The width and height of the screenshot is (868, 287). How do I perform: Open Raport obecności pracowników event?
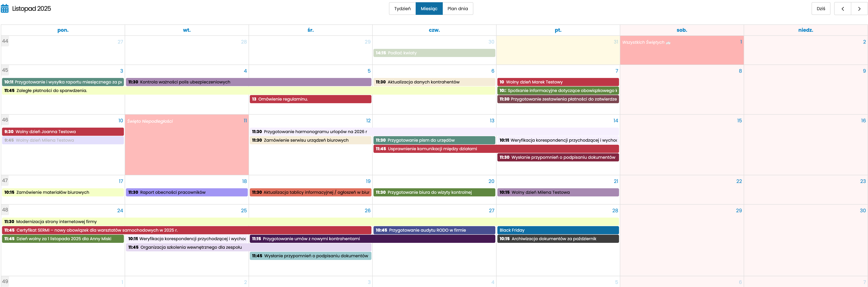coord(187,193)
